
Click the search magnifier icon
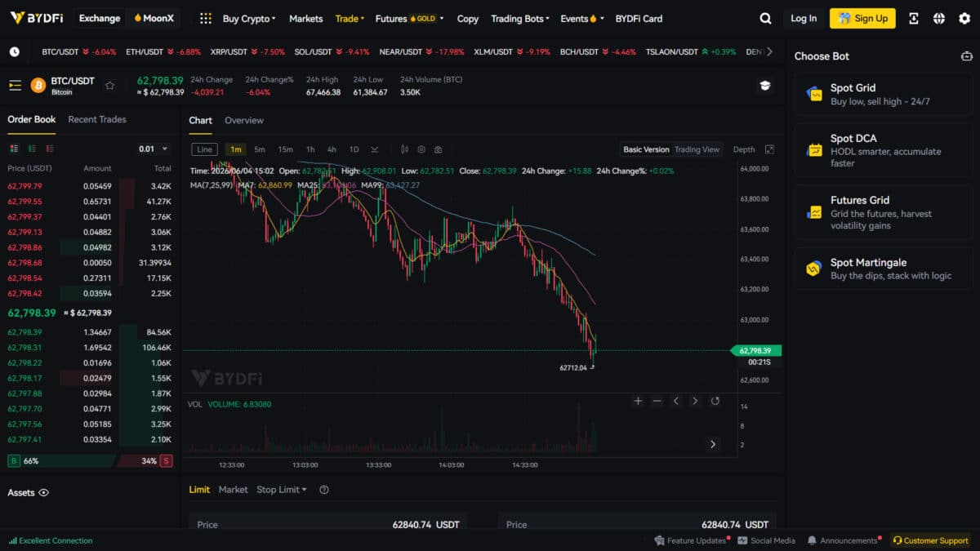point(765,18)
